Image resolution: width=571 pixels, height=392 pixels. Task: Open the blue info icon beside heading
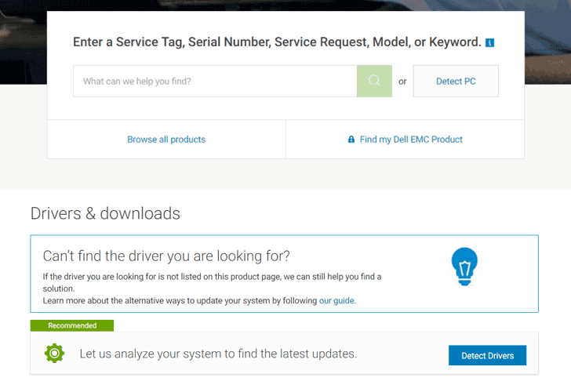[489, 42]
